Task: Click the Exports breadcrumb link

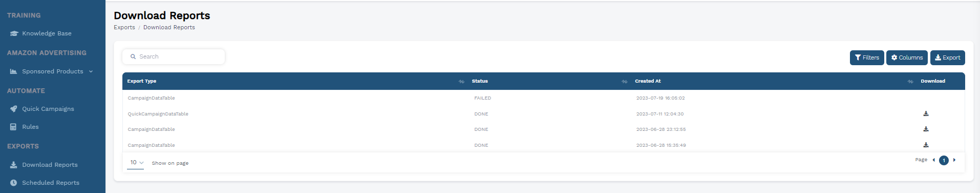Action: 124,27
